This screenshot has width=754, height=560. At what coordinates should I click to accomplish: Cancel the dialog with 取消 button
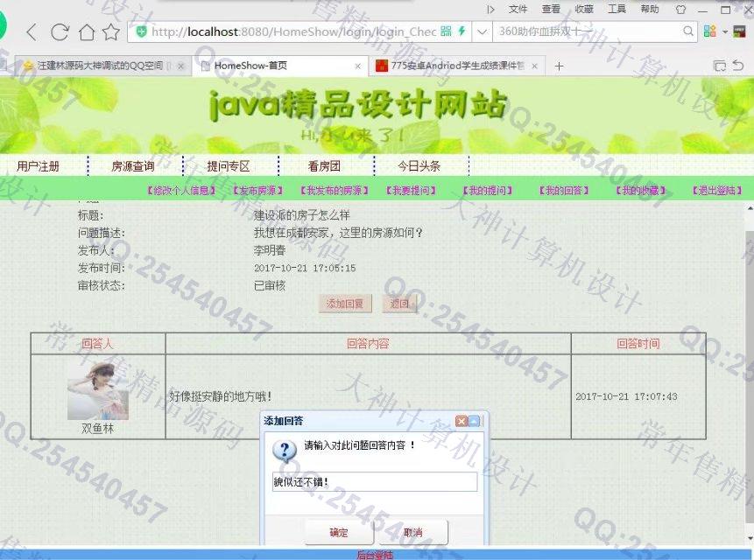[x=413, y=532]
